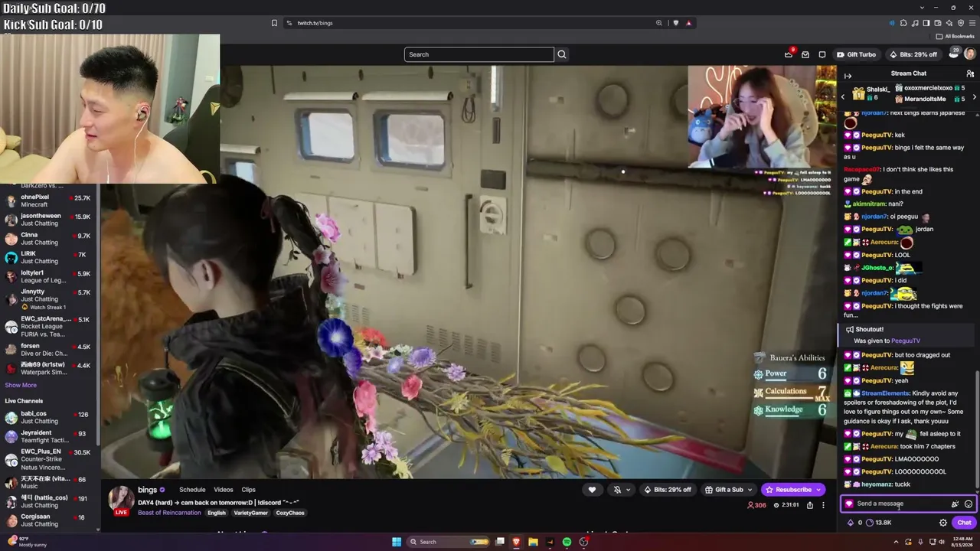
Task: Open the chat identity badge button
Action: pos(849,504)
